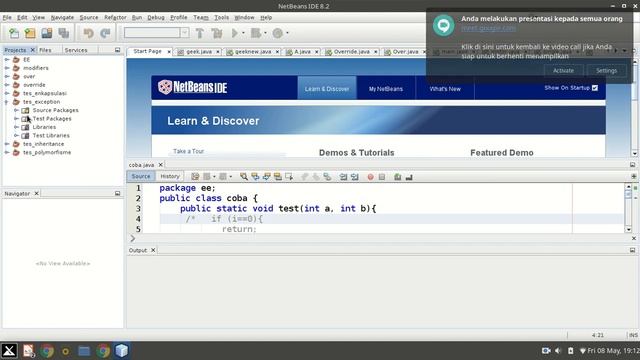This screenshot has width=640, height=360.
Task: Close the Output panel tab
Action: [x=153, y=250]
